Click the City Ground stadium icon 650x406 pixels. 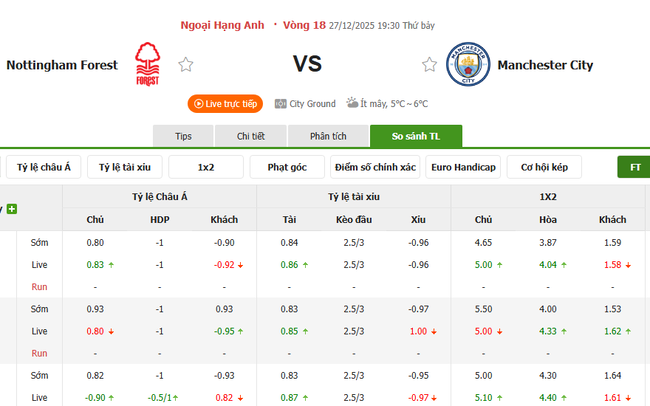(x=279, y=103)
